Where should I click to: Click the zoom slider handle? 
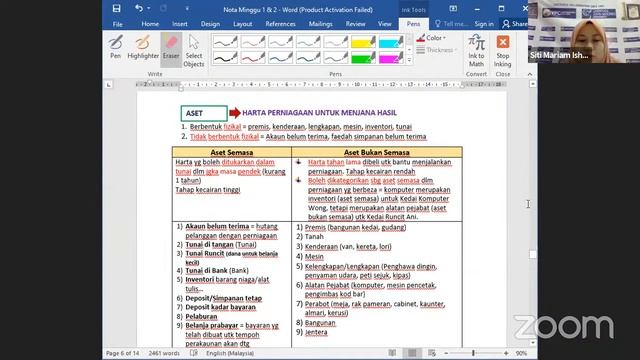pos(473,353)
